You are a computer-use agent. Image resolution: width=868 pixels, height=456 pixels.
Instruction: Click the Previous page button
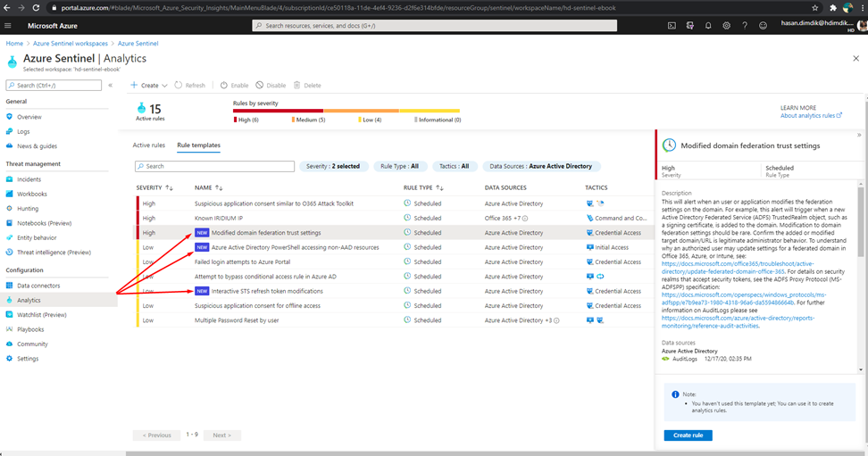pyautogui.click(x=156, y=435)
